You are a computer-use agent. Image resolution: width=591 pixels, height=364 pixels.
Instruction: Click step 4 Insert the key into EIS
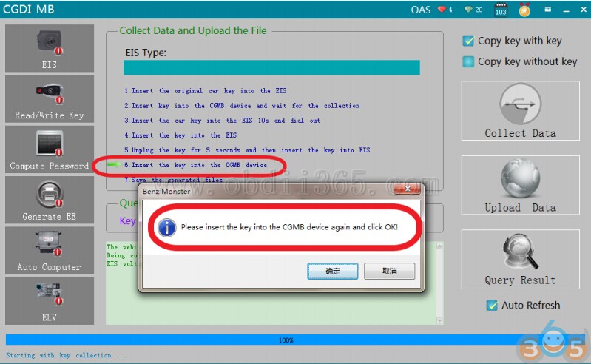point(180,135)
